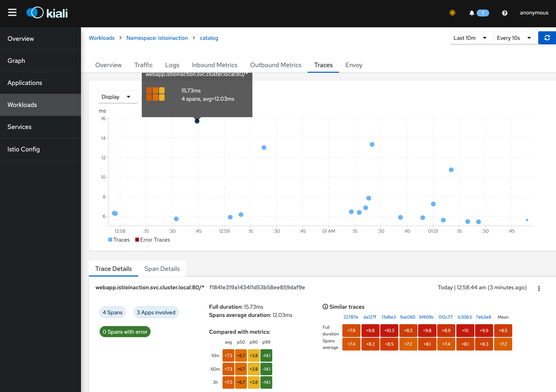The image size is (556, 392).
Task: Click the catalog breadcrumb link
Action: (209, 38)
